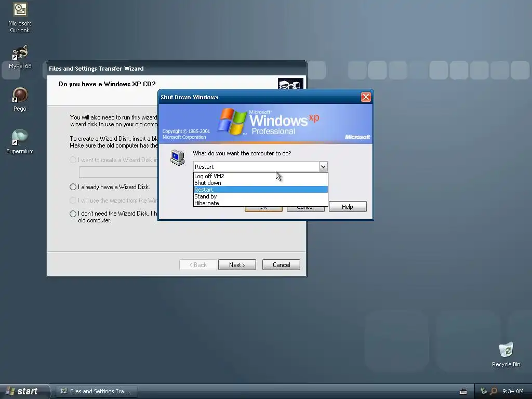Viewport: 532px width, 399px height.
Task: Select the MyPal 68 desktop shortcut
Action: tap(20, 57)
